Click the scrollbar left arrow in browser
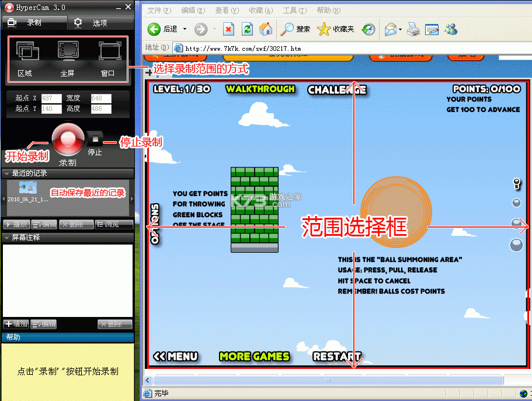Screen dimensions: 532x401 click(x=148, y=381)
